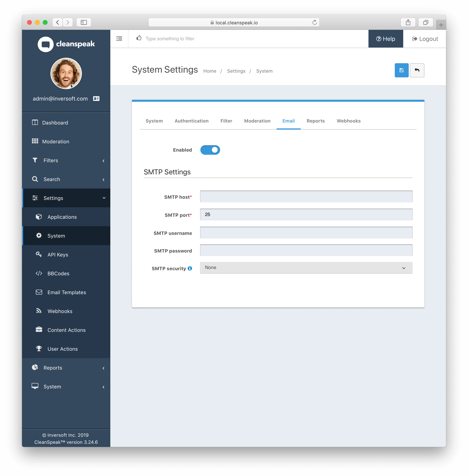Viewport: 468px width, 476px height.
Task: Click the Filters icon in sidebar
Action: [x=35, y=160]
